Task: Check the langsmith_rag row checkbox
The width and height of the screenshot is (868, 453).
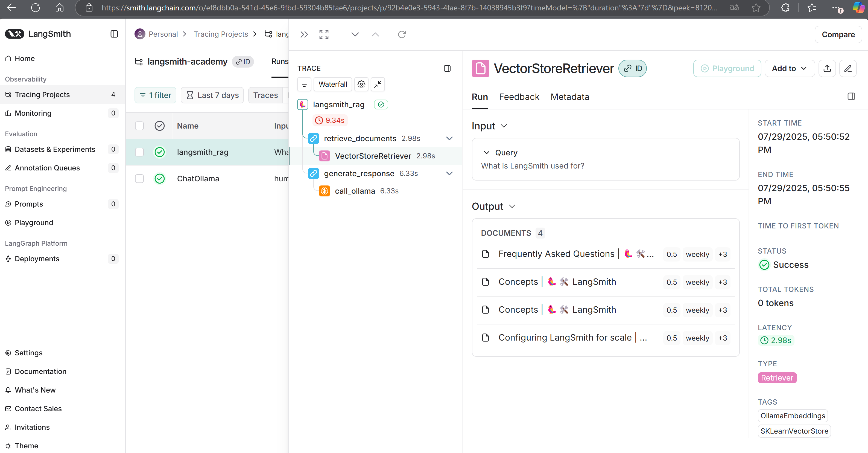Action: click(x=139, y=152)
